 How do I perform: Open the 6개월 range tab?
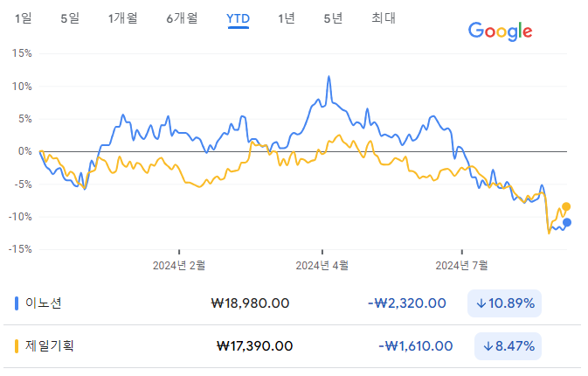(x=182, y=18)
